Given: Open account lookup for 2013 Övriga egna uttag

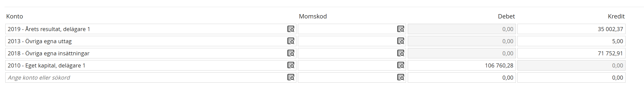Looking at the screenshot, I should [x=291, y=41].
